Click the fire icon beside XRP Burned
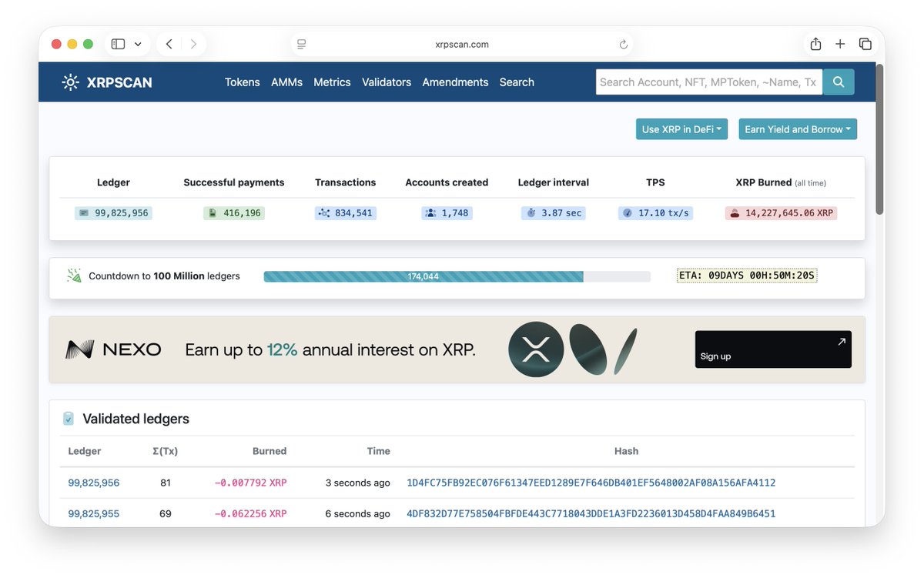Screen dimensions: 924x578 click(737, 212)
